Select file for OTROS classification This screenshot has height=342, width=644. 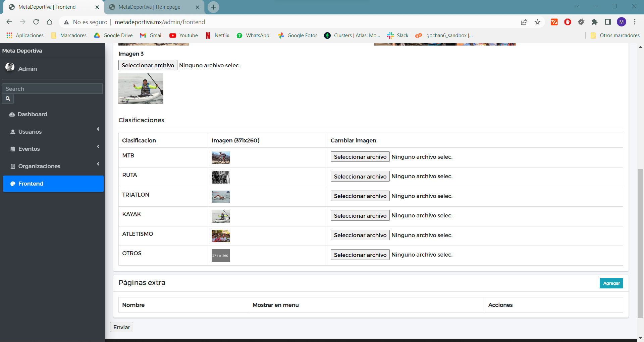[x=360, y=255]
